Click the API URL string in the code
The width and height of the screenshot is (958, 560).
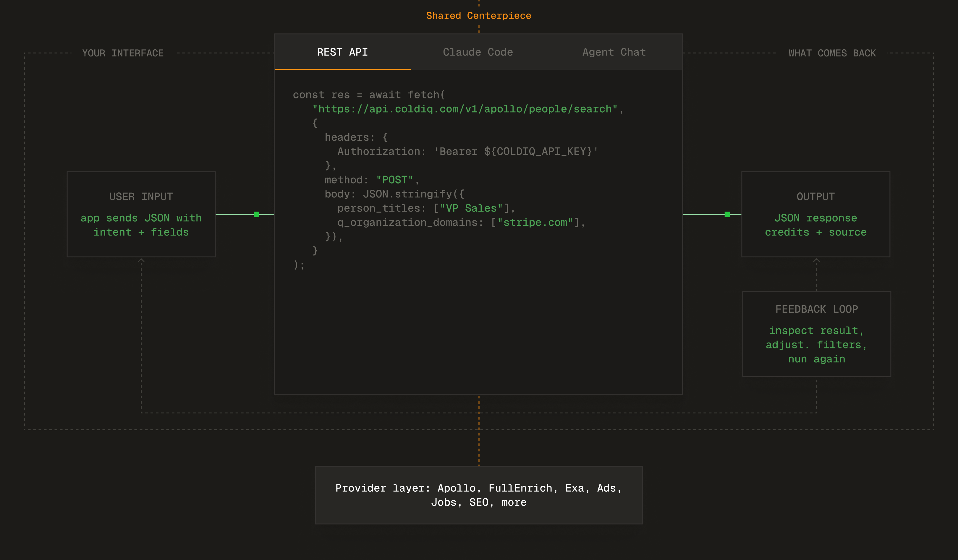pyautogui.click(x=465, y=109)
